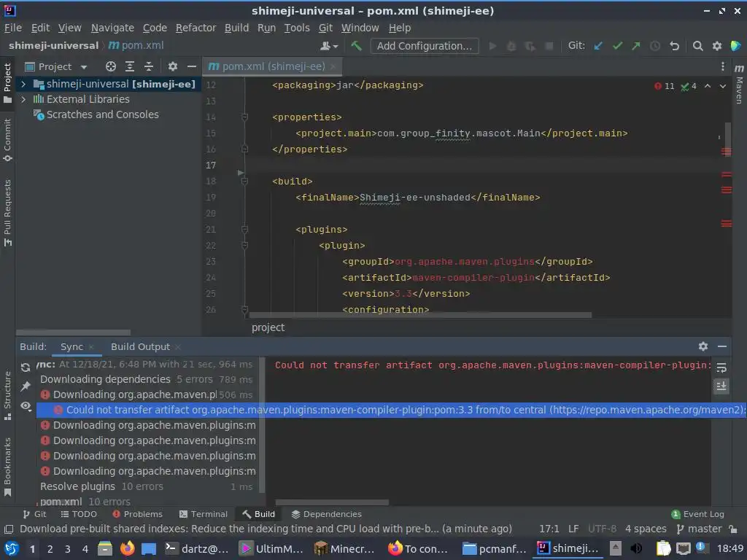Click the 11 errors inspection indicator
Viewport: 747px width, 560px height.
665,86
